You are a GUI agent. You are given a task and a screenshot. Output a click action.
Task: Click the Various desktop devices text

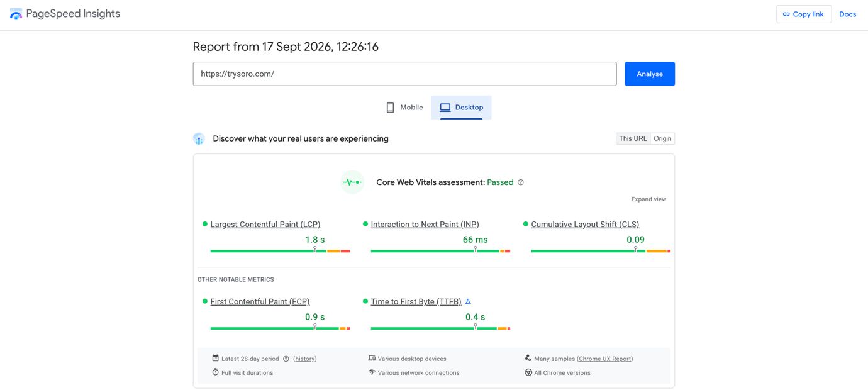[x=412, y=359]
